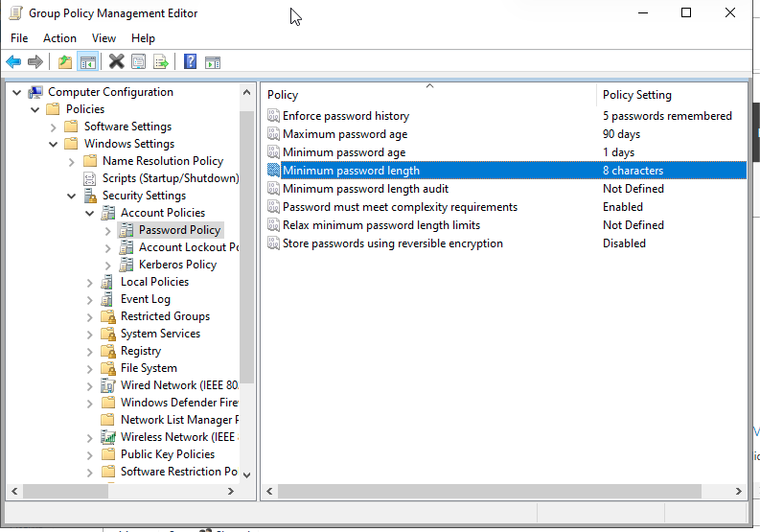Click the blue Help question mark icon

[x=190, y=61]
